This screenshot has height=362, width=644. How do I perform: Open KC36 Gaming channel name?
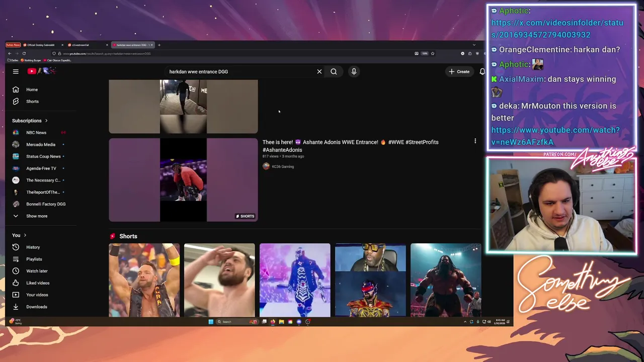tap(283, 166)
